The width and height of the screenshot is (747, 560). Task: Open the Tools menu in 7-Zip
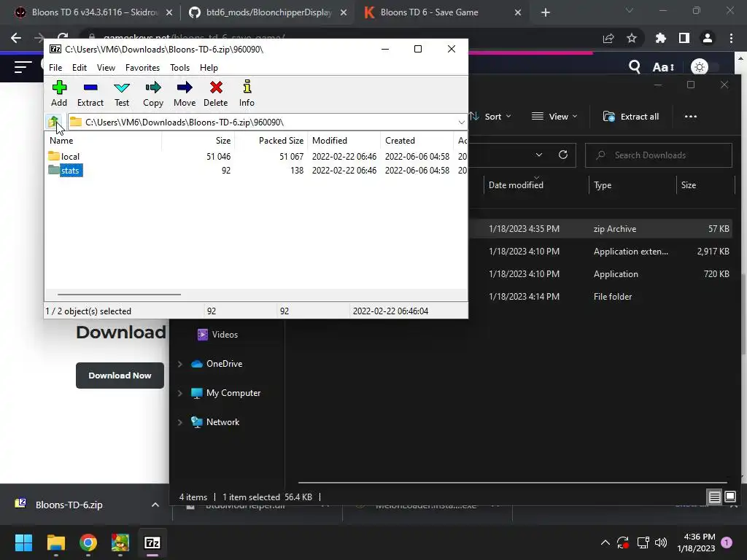[x=179, y=68]
